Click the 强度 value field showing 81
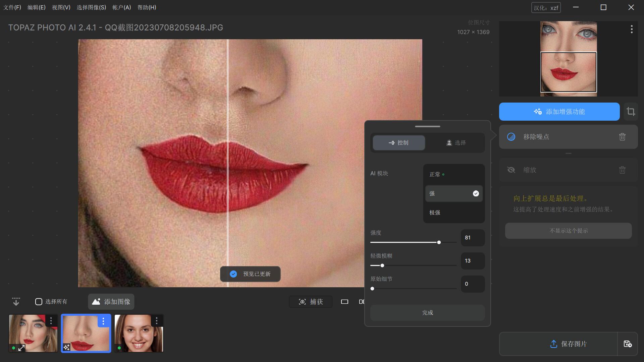The image size is (644, 362). [473, 238]
